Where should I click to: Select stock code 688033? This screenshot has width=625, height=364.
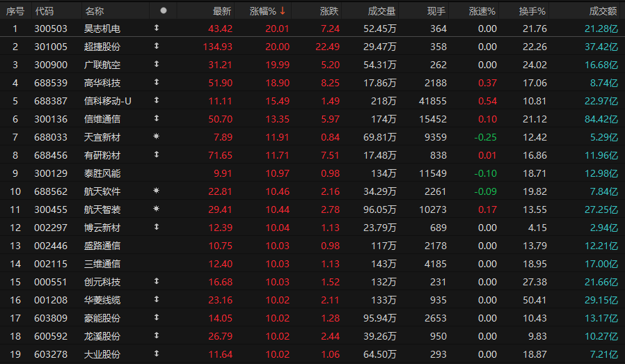pos(51,137)
